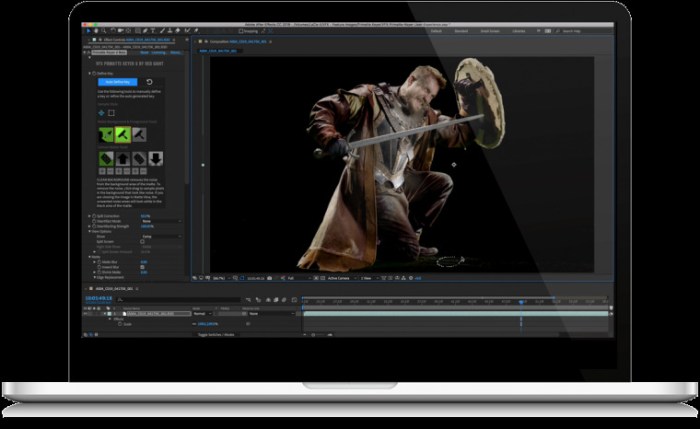Click the up arrow matte tool
This screenshot has width=700, height=429.
[x=122, y=158]
